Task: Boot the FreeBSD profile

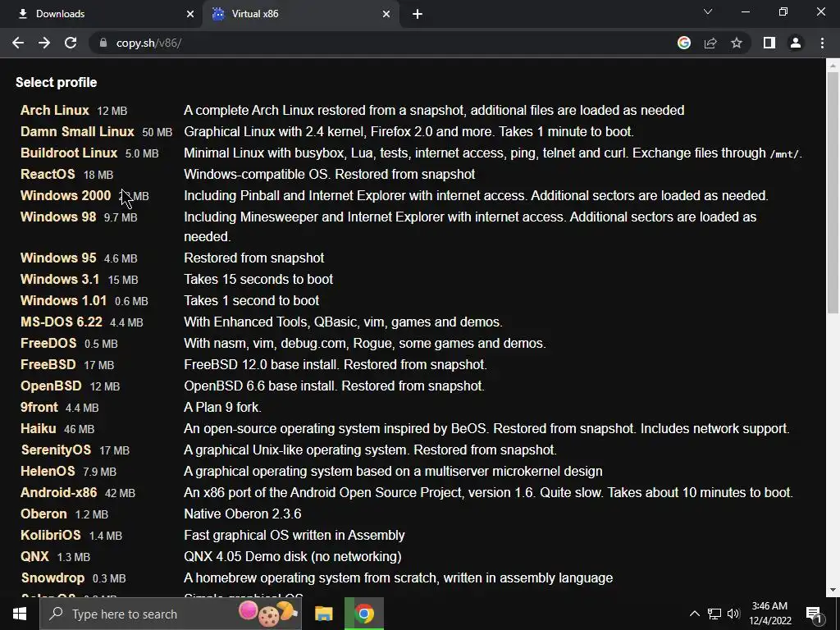Action: (x=48, y=365)
